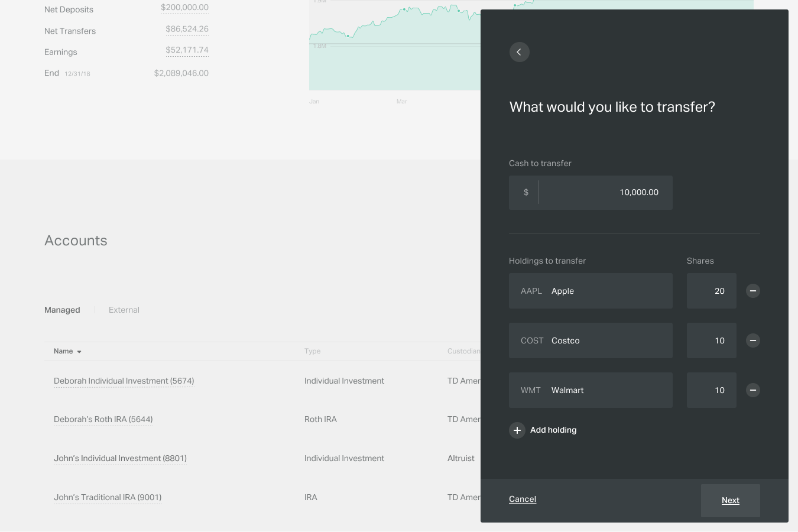Viewport: 798px width, 532px height.
Task: Remove the Apple holding row
Action: [752, 291]
